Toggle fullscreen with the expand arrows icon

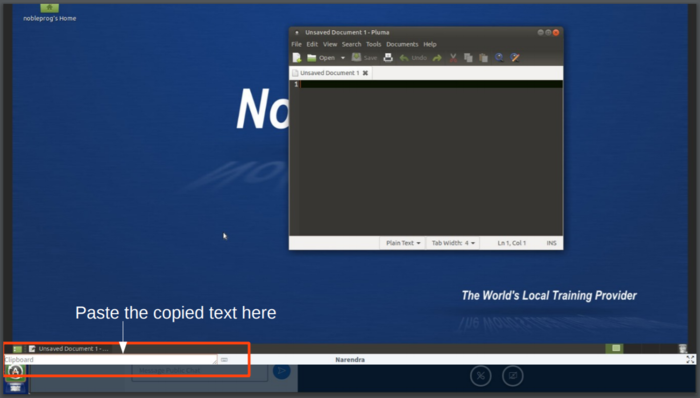click(690, 360)
